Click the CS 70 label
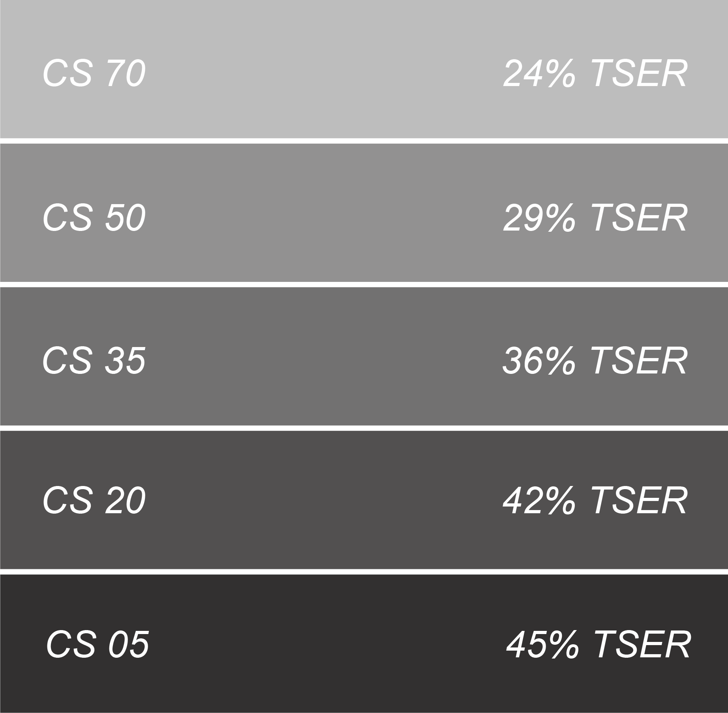 94,73
